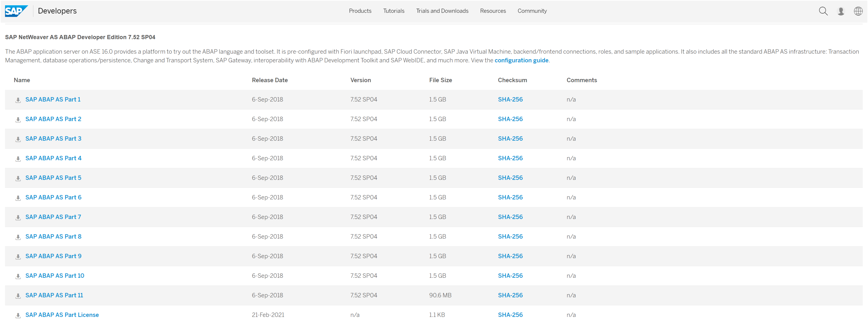Open Trials and Downloads menu
This screenshot has height=328, width=868.
[442, 11]
